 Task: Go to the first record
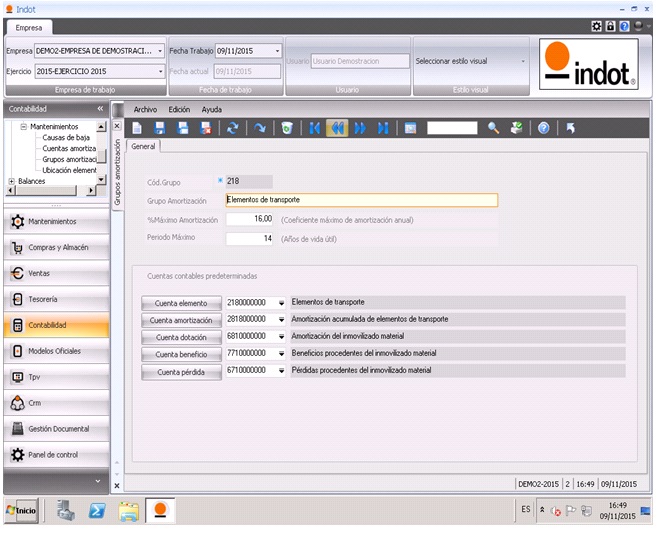pos(315,128)
